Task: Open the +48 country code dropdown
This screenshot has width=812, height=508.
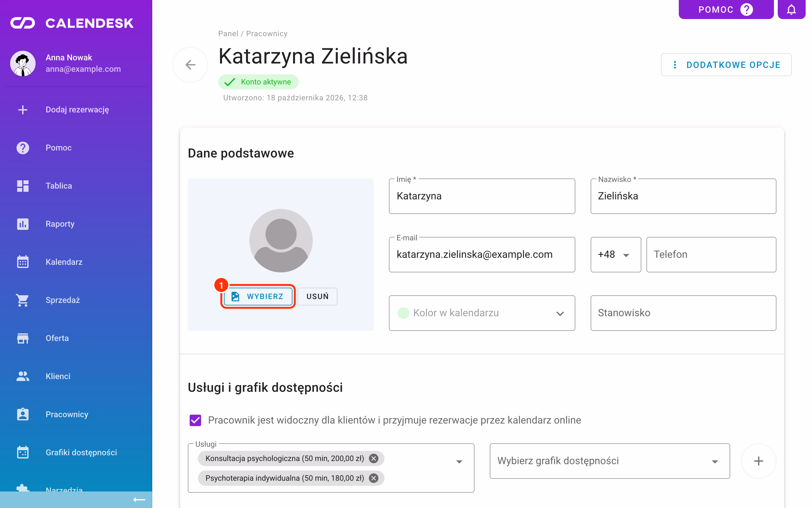Action: (x=615, y=254)
